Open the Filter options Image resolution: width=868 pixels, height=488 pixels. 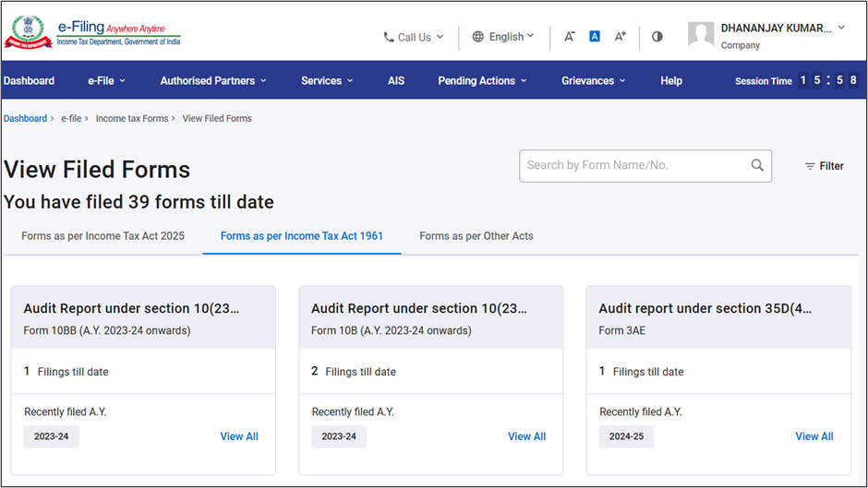(x=824, y=166)
